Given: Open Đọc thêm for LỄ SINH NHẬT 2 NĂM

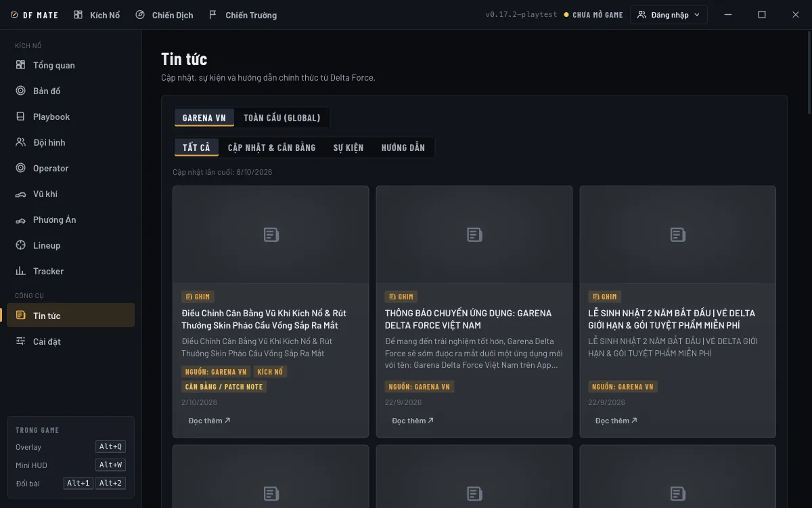Looking at the screenshot, I should pyautogui.click(x=616, y=421).
